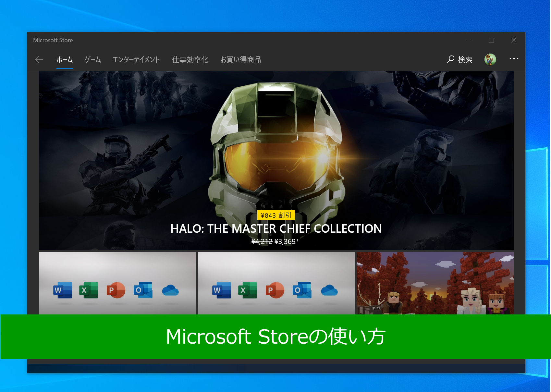Click the ¥4,212 original price
Image resolution: width=551 pixels, height=392 pixels.
pos(262,242)
